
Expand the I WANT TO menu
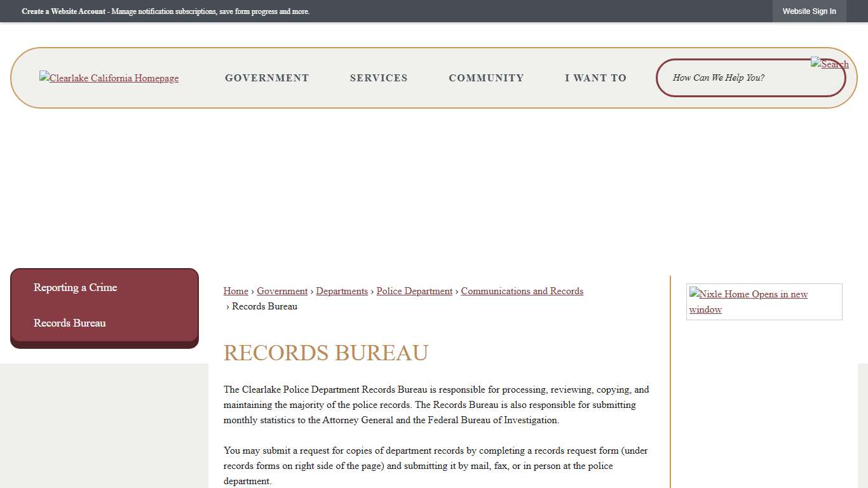[595, 78]
